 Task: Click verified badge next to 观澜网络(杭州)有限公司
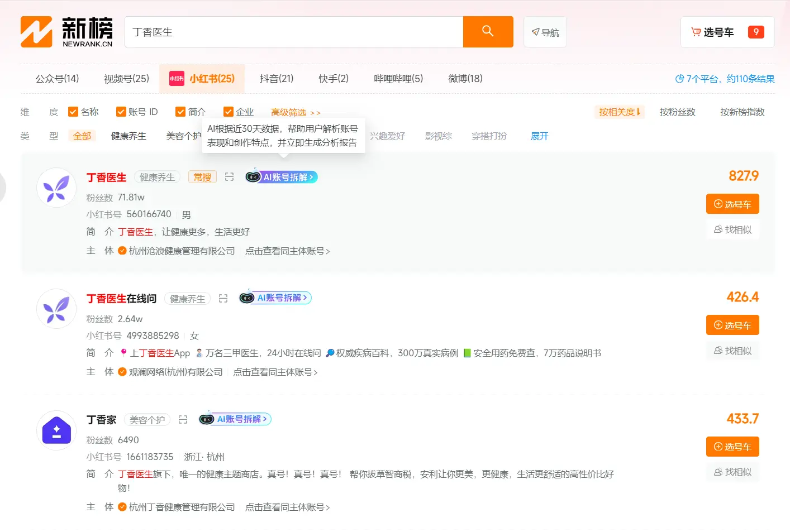(x=122, y=372)
